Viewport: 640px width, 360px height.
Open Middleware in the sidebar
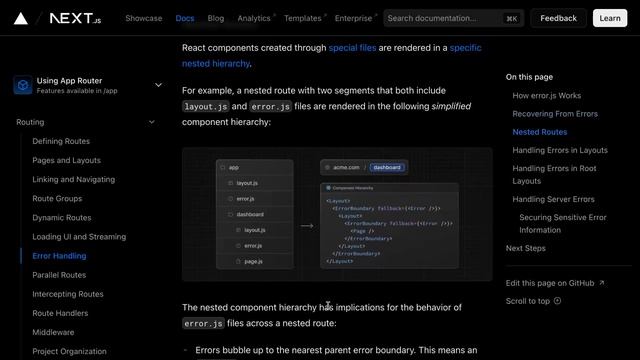[53, 332]
